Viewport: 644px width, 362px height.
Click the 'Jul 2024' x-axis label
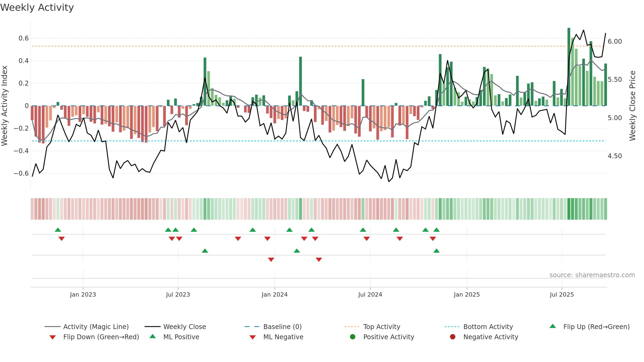[x=370, y=294]
